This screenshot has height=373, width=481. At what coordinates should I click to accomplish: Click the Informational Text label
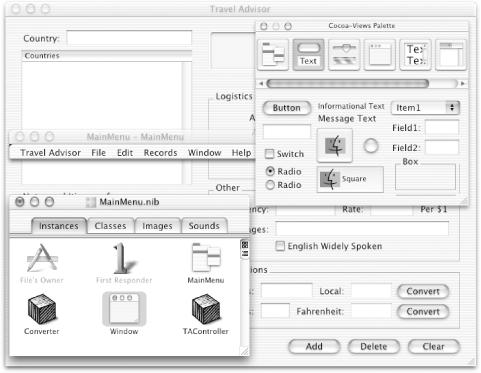pyautogui.click(x=351, y=106)
